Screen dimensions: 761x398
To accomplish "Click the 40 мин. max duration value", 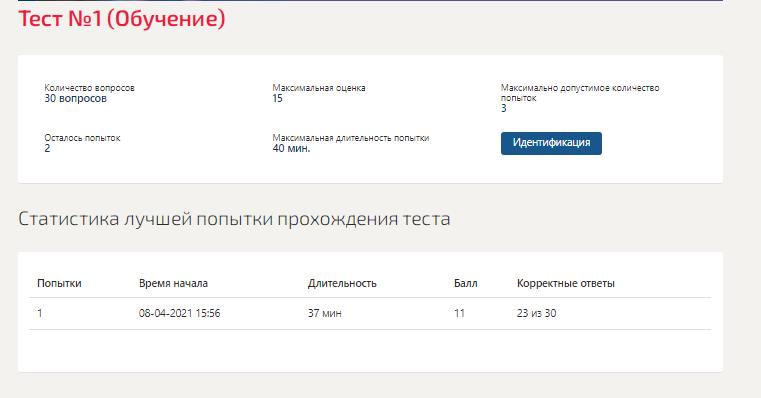I will (x=291, y=149).
